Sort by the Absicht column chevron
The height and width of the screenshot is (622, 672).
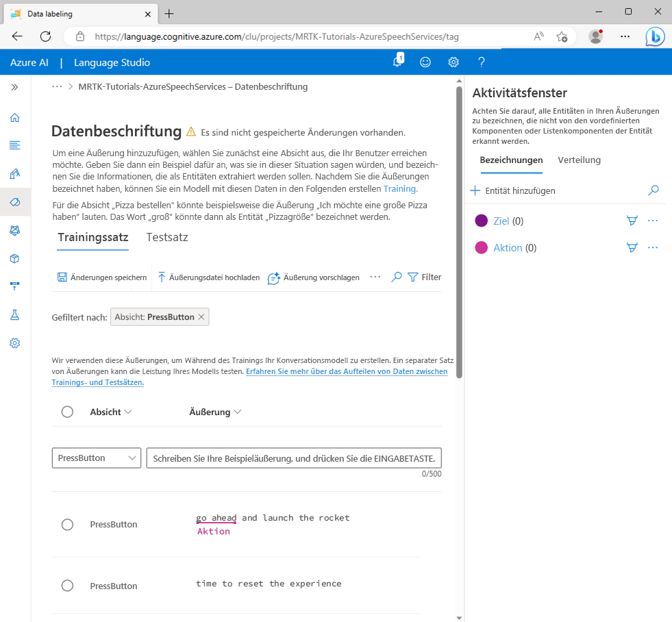pos(127,412)
